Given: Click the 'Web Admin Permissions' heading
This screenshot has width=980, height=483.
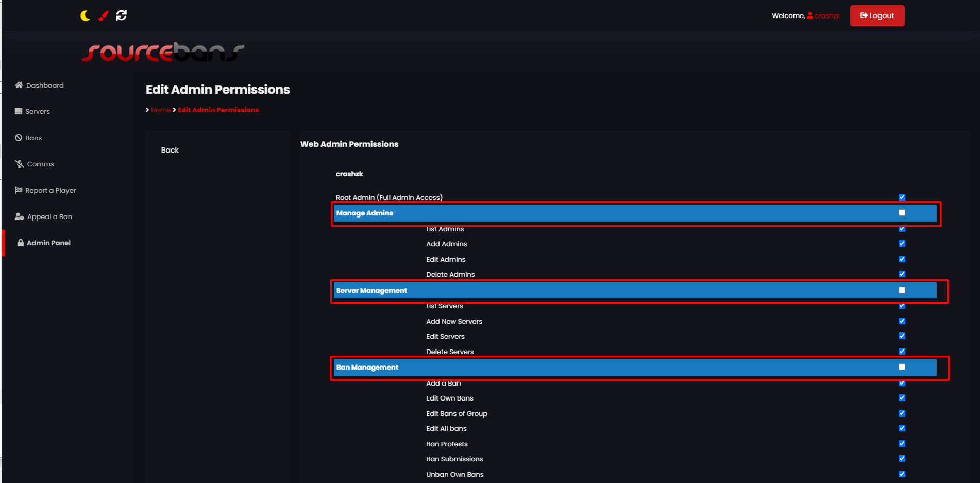Looking at the screenshot, I should tap(349, 144).
